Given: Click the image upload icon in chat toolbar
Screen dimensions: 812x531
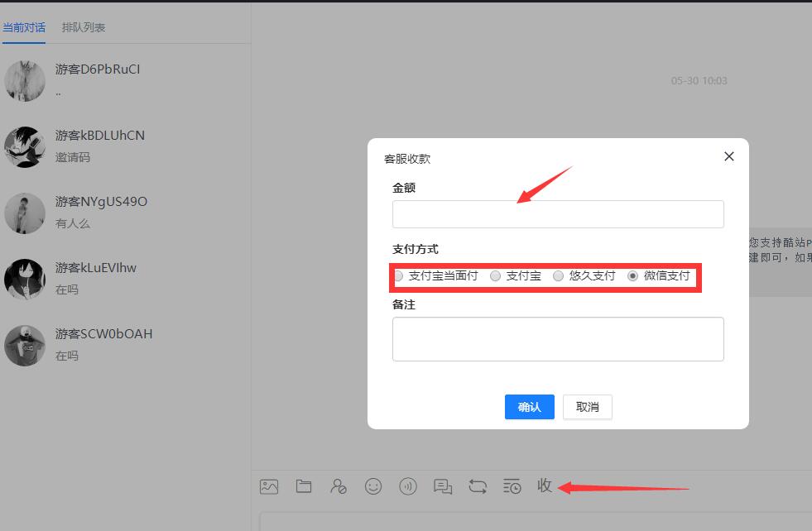Looking at the screenshot, I should coord(269,486).
